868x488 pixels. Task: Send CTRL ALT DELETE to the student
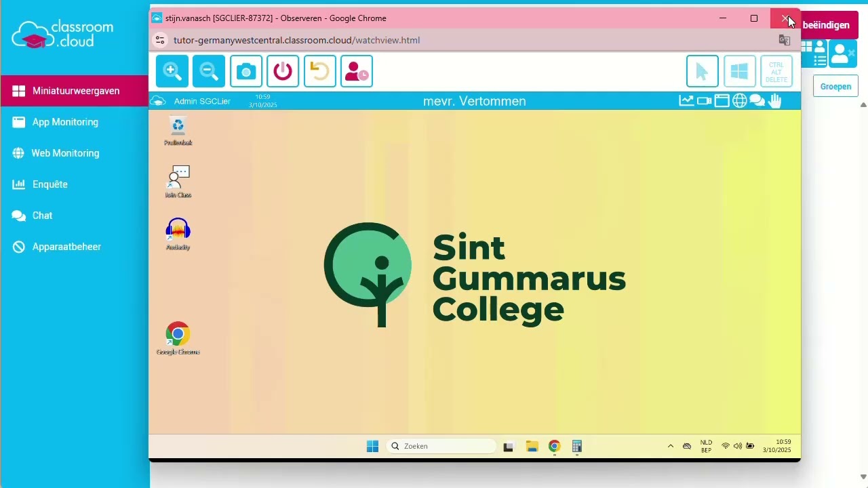coord(776,71)
